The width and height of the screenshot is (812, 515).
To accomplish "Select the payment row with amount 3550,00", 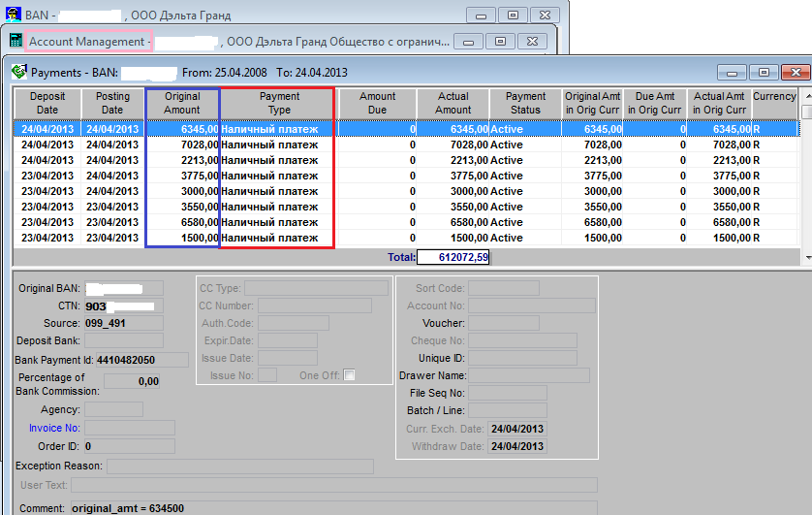I will pos(405,207).
